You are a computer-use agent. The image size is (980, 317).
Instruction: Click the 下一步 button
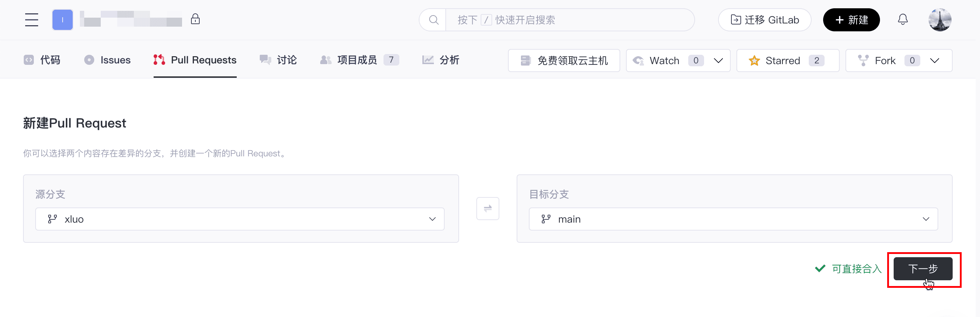click(922, 269)
